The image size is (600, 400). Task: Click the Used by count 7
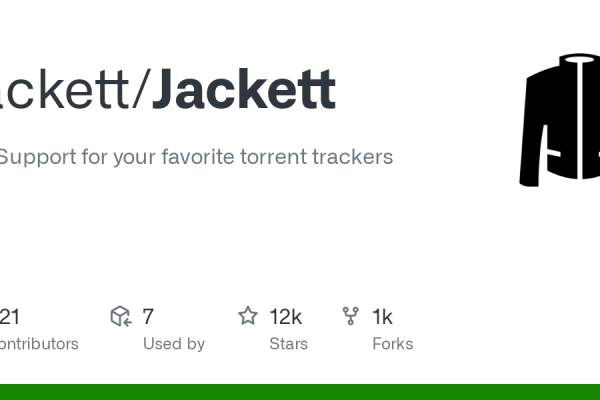tap(148, 317)
